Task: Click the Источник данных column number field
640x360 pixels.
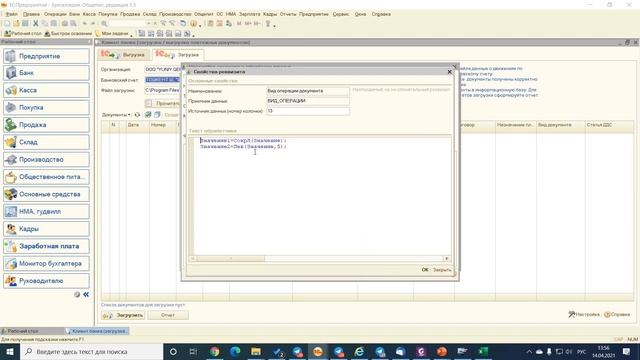Action: tap(308, 111)
